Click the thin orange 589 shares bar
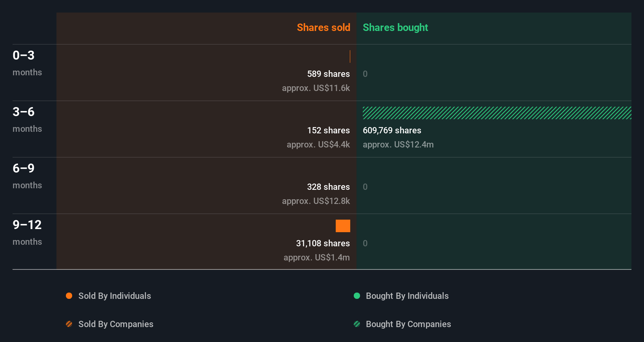 (350, 56)
